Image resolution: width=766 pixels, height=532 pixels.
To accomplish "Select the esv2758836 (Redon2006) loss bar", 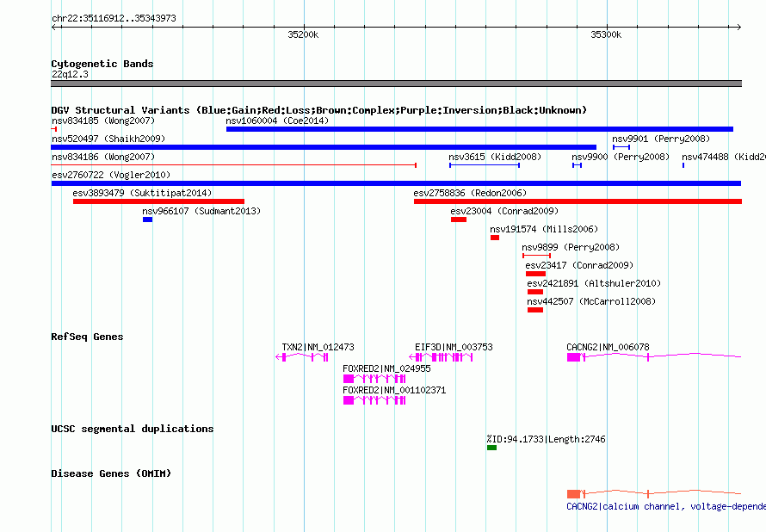I will (578, 201).
